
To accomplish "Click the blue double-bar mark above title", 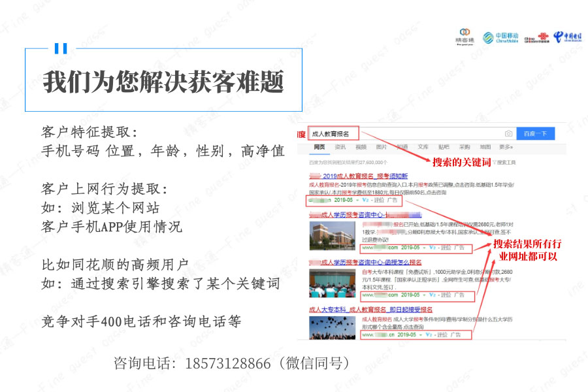I will click(61, 48).
